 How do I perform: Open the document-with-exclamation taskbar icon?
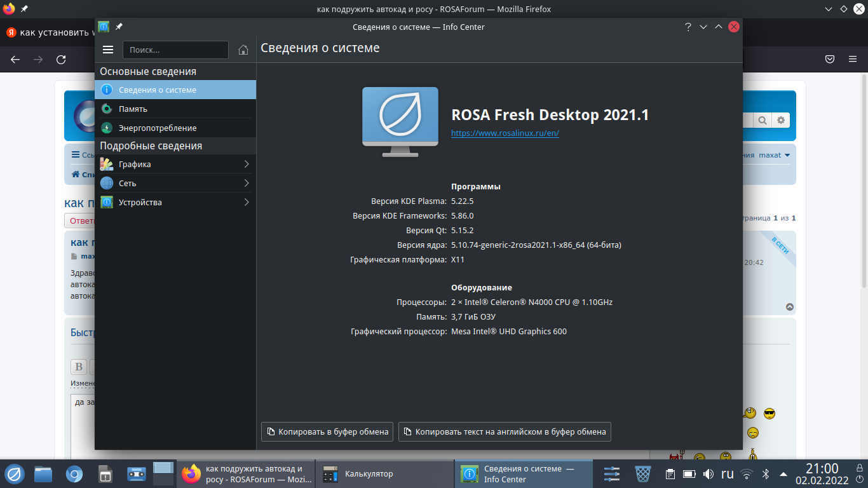click(x=105, y=474)
